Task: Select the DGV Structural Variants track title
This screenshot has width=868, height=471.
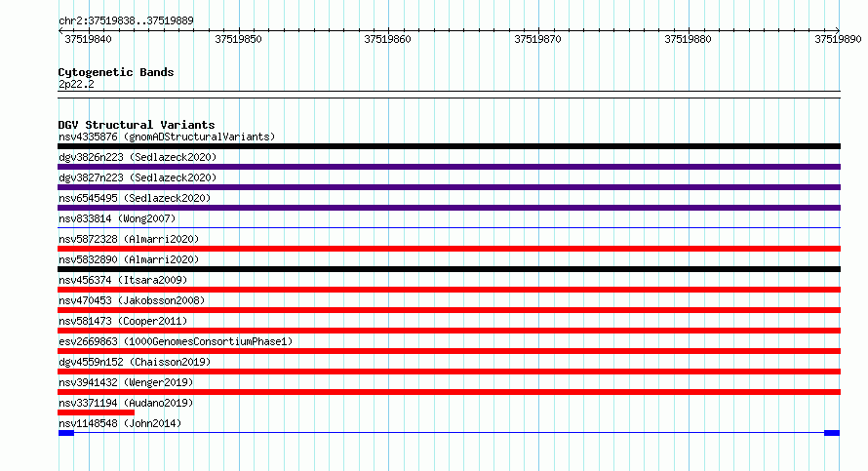Action: click(137, 125)
